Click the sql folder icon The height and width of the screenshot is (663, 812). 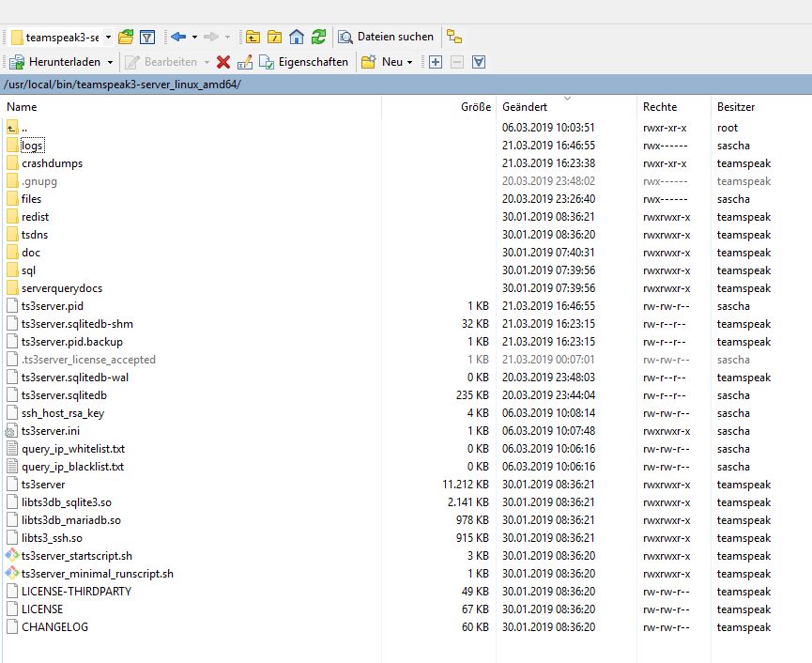(x=12, y=270)
